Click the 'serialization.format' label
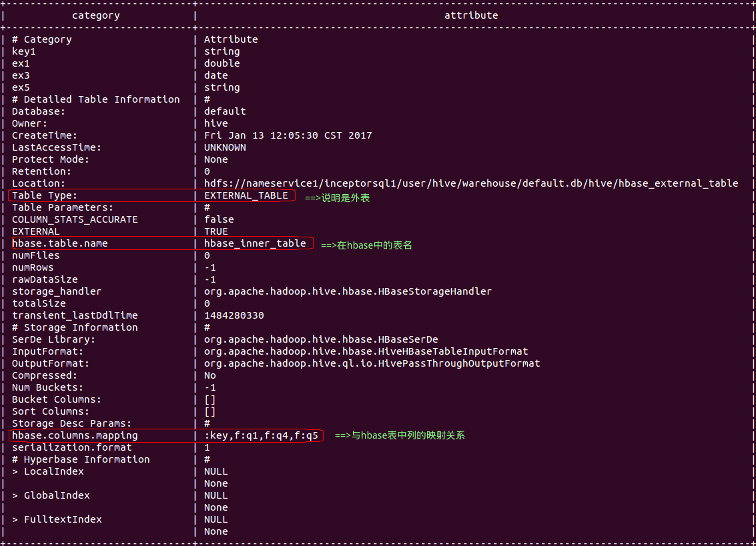Screen dimensions: 756x546 [72, 448]
